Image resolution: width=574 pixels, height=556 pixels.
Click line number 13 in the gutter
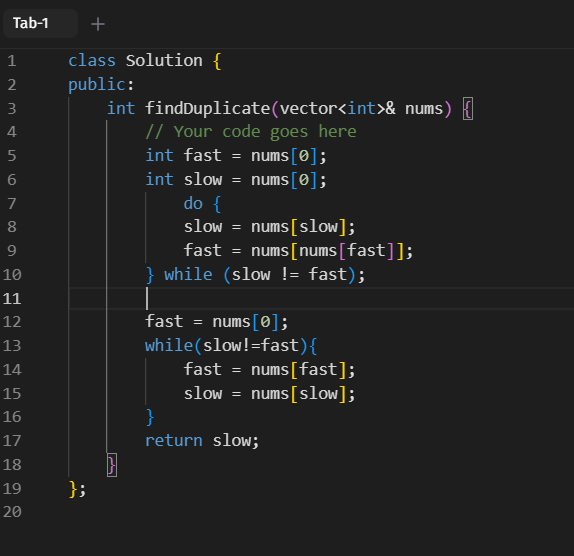(12, 346)
